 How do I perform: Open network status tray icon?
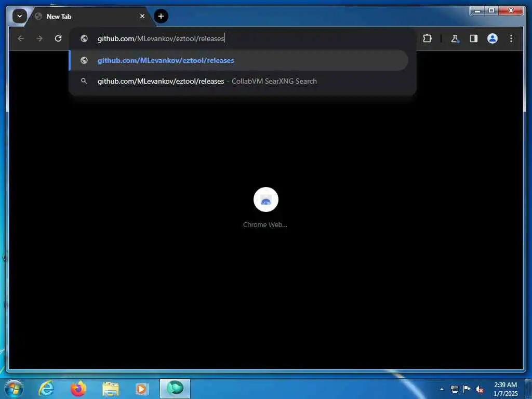click(x=454, y=389)
